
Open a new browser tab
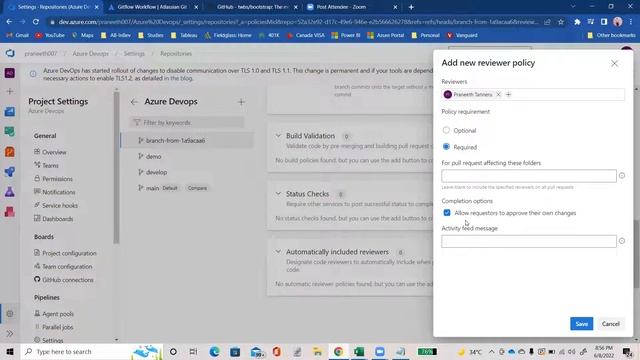[411, 7]
